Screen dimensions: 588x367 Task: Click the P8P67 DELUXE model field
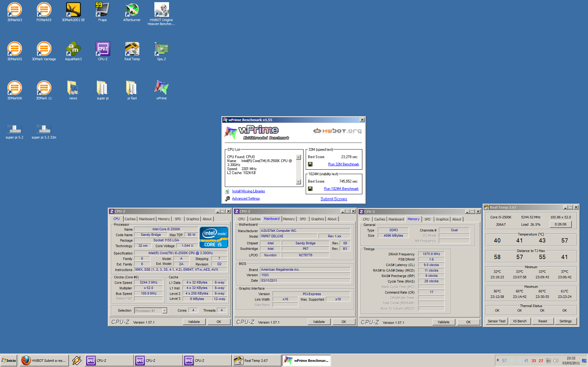(288, 236)
